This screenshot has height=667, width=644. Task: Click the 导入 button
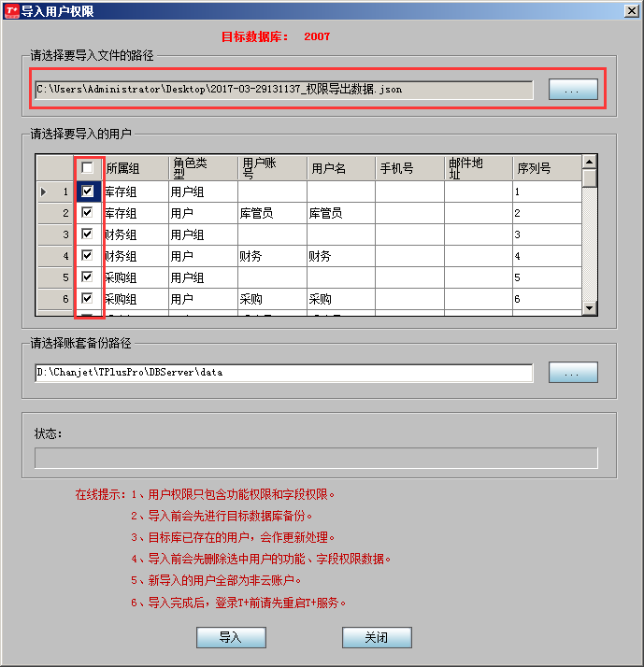[x=231, y=637]
